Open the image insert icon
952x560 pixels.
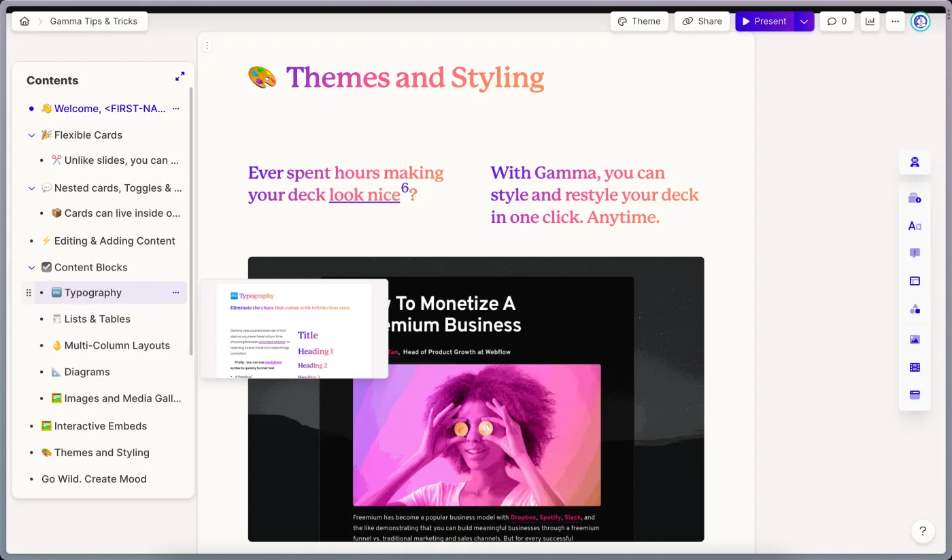(x=915, y=339)
